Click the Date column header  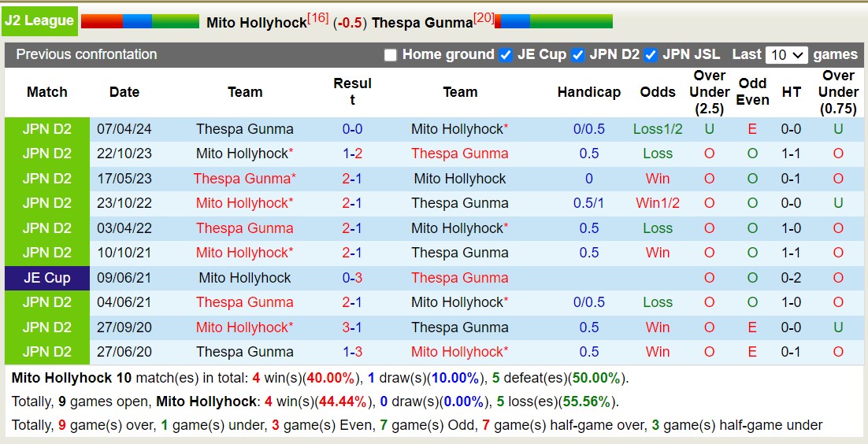(x=124, y=92)
